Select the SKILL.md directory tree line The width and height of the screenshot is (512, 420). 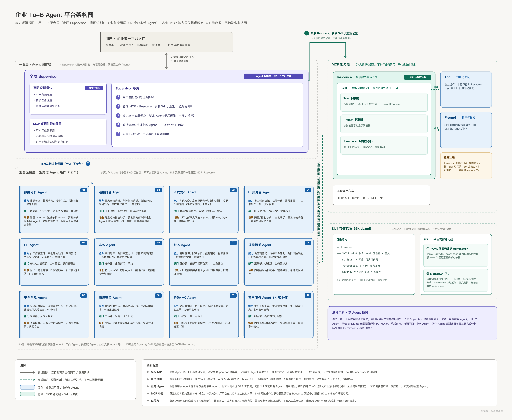(363, 254)
